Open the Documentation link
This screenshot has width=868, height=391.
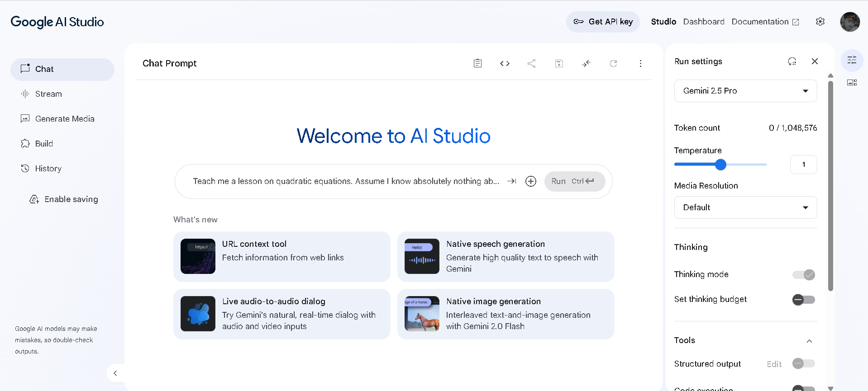[x=765, y=22]
